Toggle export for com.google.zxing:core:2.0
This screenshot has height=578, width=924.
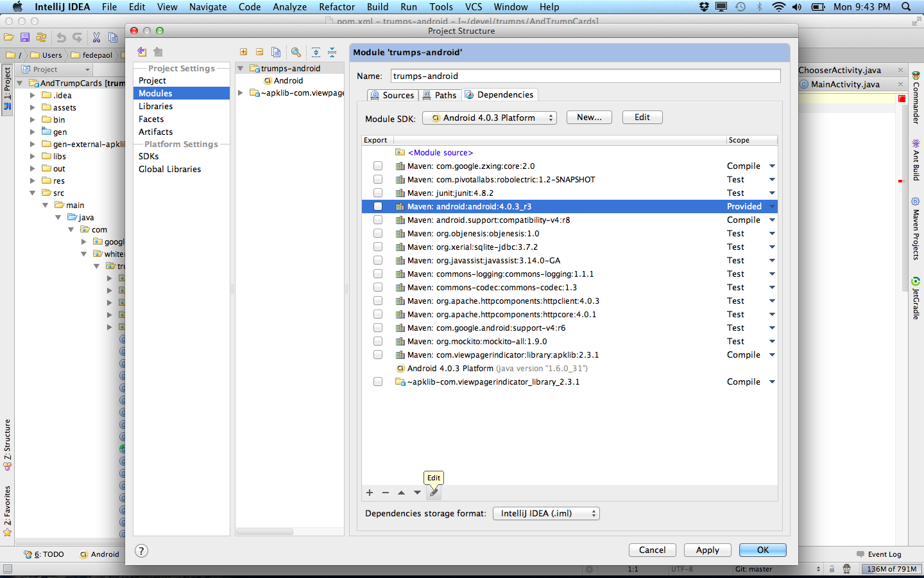pos(378,166)
